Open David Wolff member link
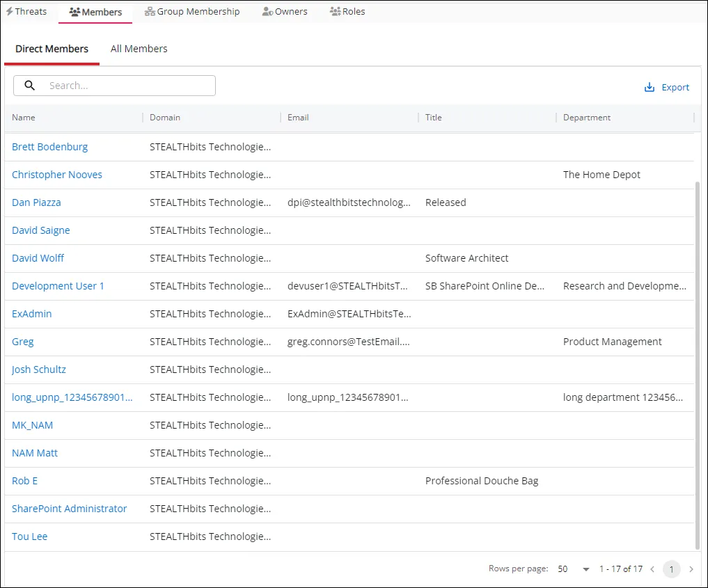 pos(38,258)
